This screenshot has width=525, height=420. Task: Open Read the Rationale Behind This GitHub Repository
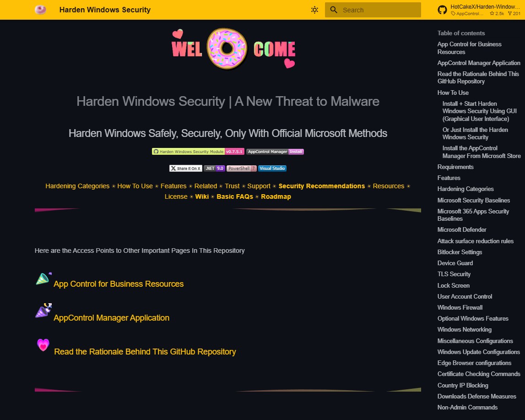click(145, 352)
